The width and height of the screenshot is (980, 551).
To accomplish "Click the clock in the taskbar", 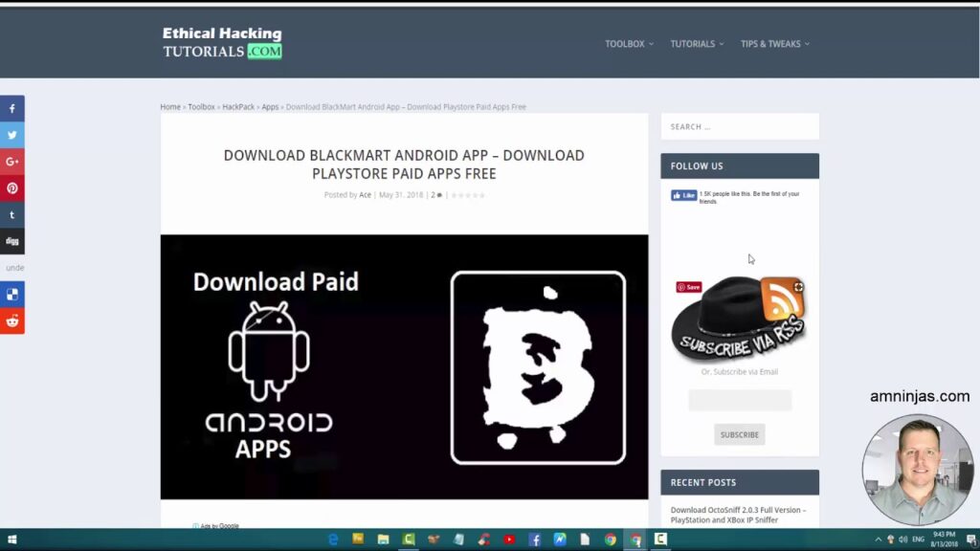I will pos(944,540).
